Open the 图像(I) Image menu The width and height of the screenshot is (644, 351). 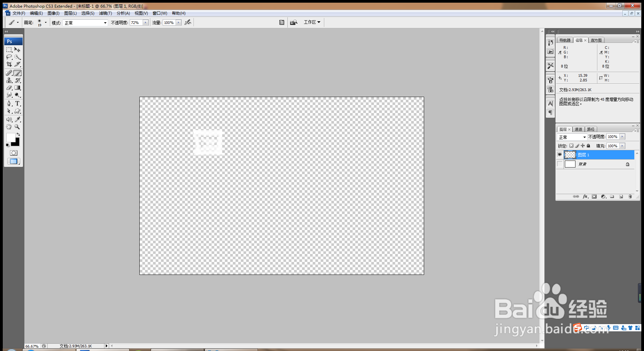pyautogui.click(x=53, y=13)
